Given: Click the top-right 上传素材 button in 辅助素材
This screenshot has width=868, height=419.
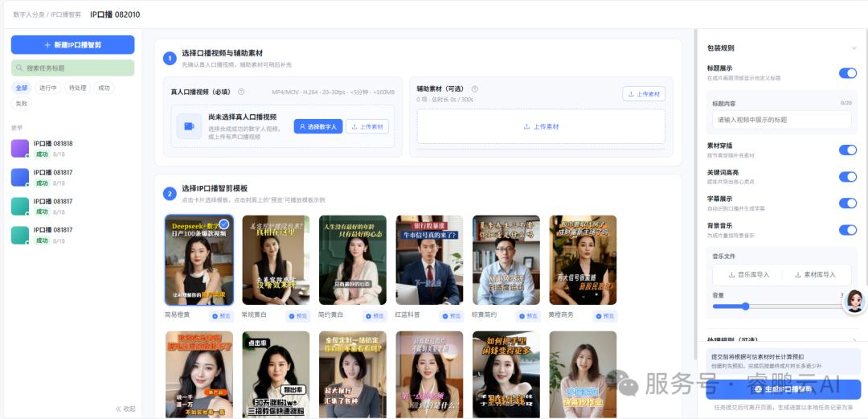Looking at the screenshot, I should tap(644, 93).
